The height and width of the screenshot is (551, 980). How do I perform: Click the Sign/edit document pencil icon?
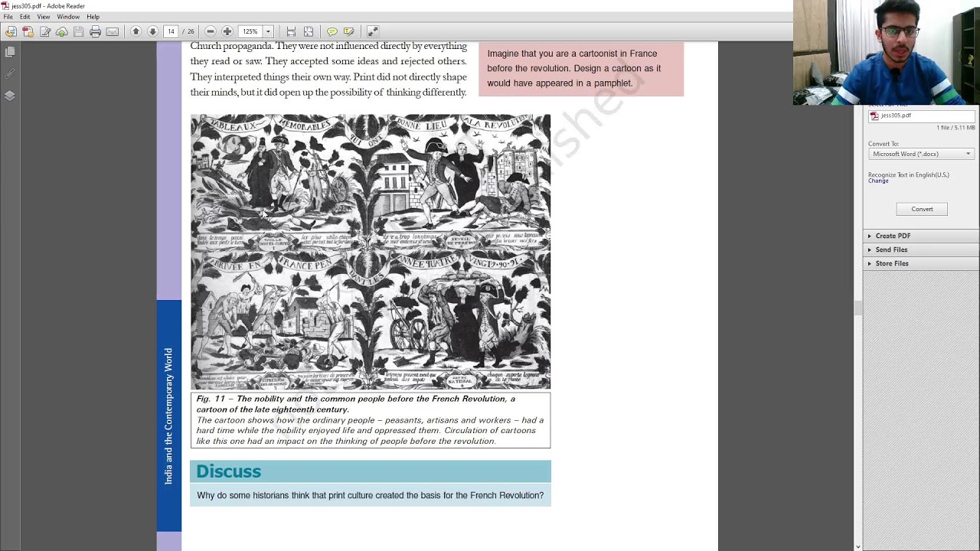pos(44,31)
